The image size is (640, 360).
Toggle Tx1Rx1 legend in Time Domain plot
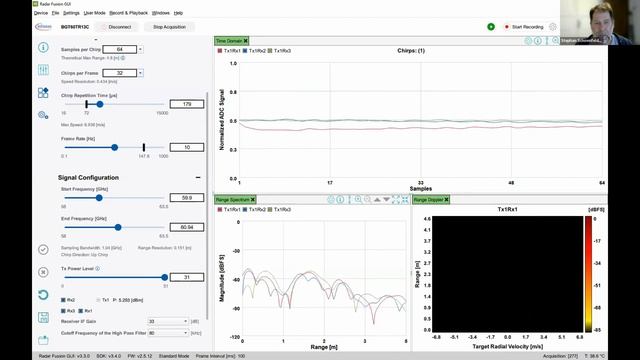pyautogui.click(x=229, y=51)
